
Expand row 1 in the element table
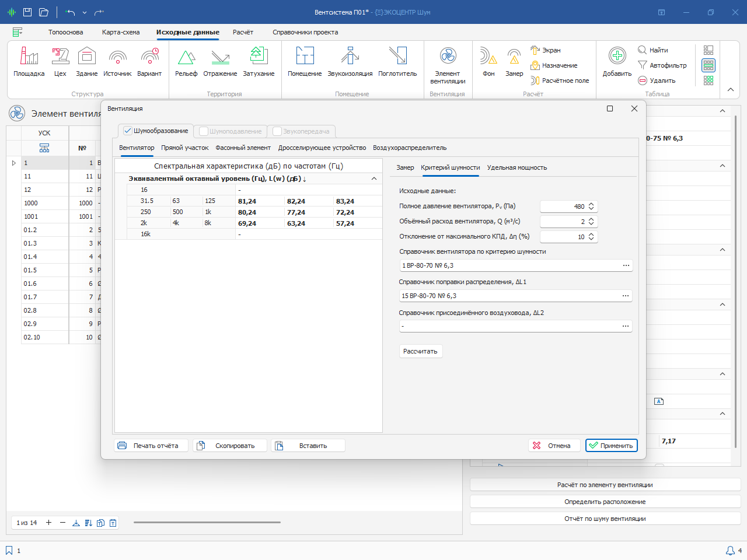point(14,163)
